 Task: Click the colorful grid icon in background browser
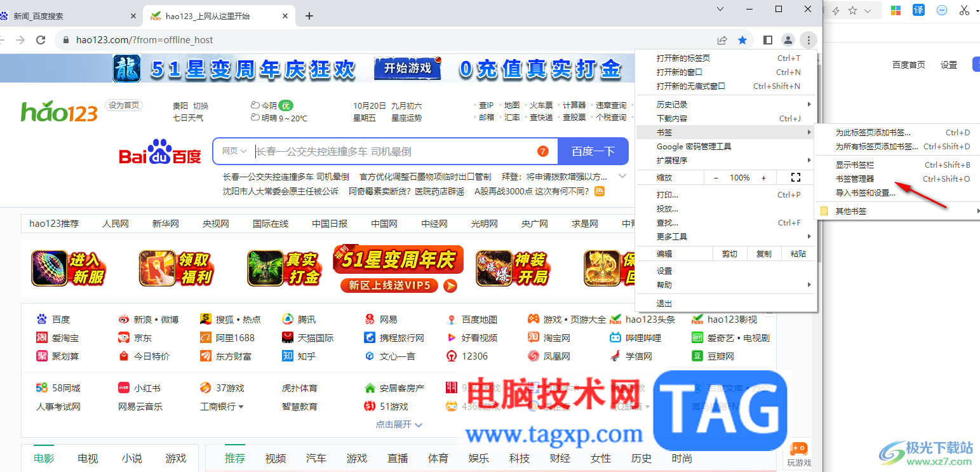coord(896,10)
